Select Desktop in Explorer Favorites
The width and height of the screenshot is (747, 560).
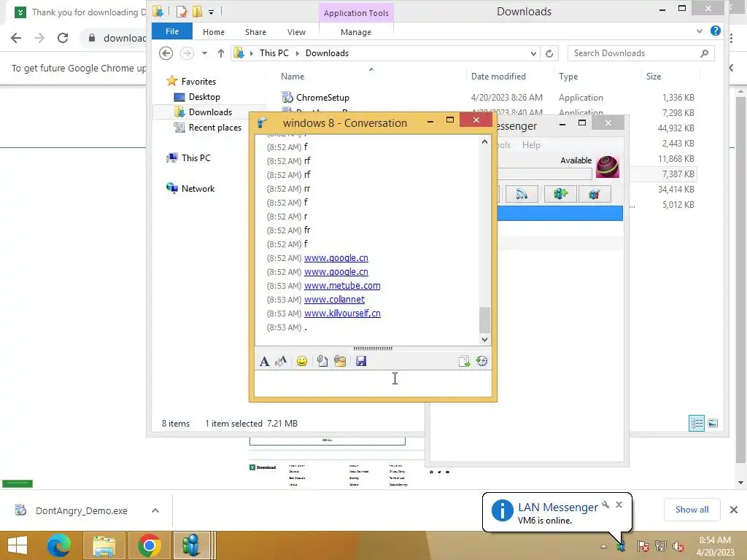point(204,97)
